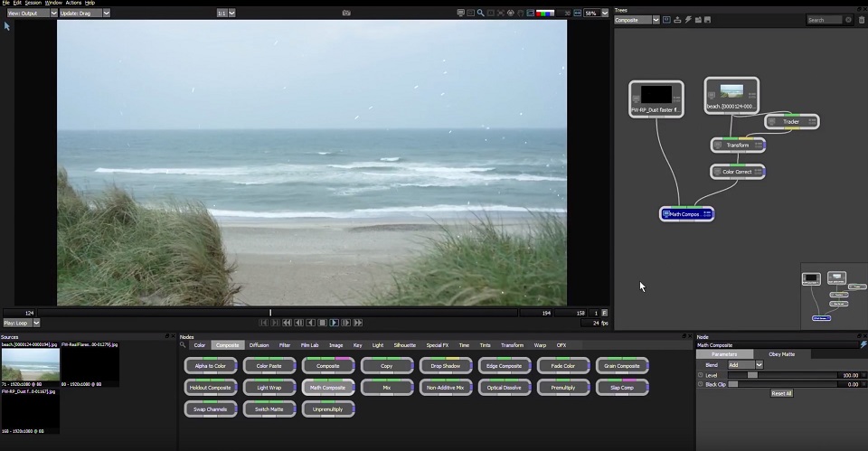
Task: Click the RGB channels color bar
Action: [x=545, y=13]
